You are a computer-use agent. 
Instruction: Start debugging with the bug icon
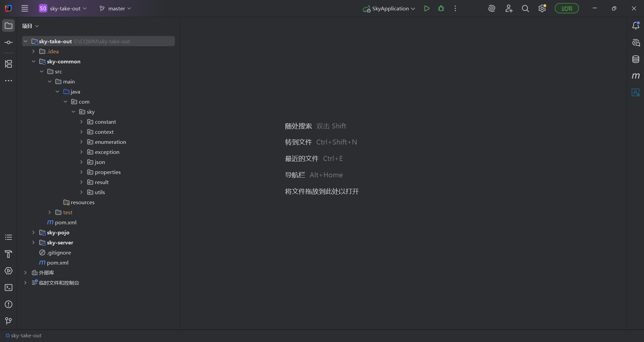(441, 9)
